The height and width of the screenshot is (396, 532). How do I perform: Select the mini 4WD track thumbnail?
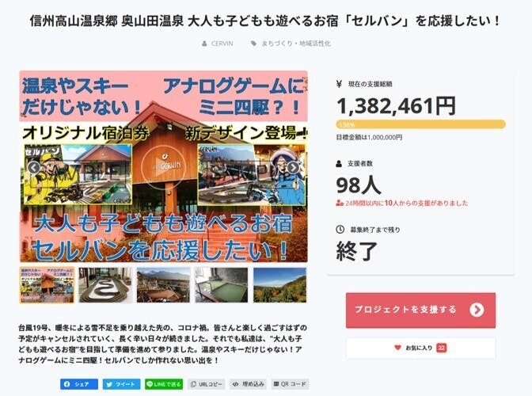tap(105, 285)
